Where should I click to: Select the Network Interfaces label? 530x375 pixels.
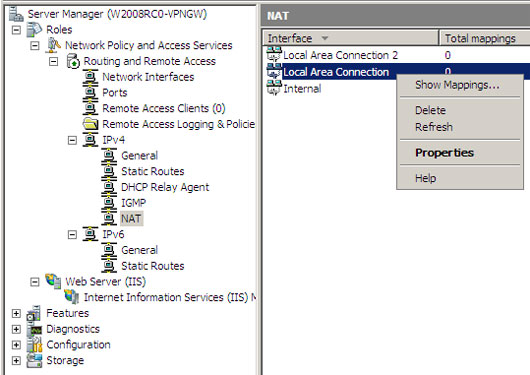[x=148, y=77]
